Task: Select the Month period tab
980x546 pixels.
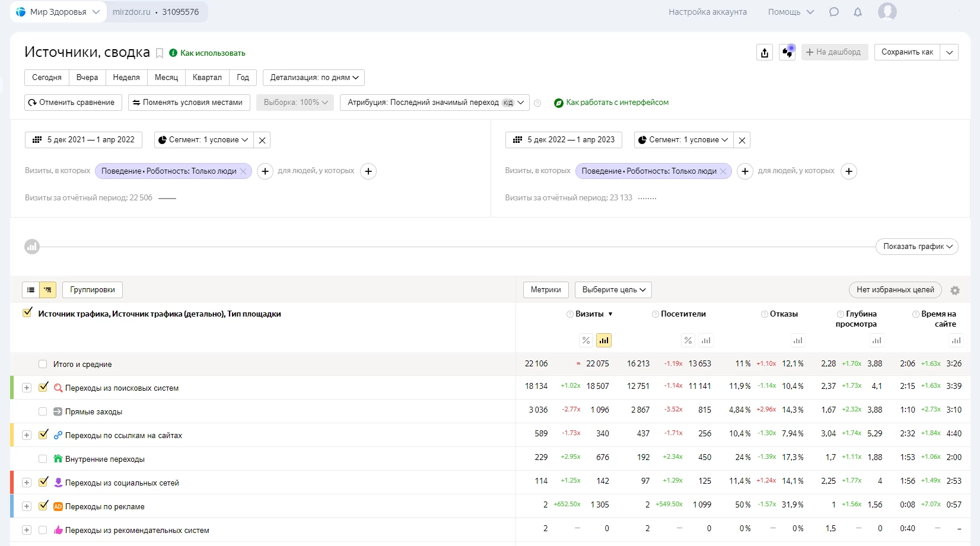Action: [166, 78]
